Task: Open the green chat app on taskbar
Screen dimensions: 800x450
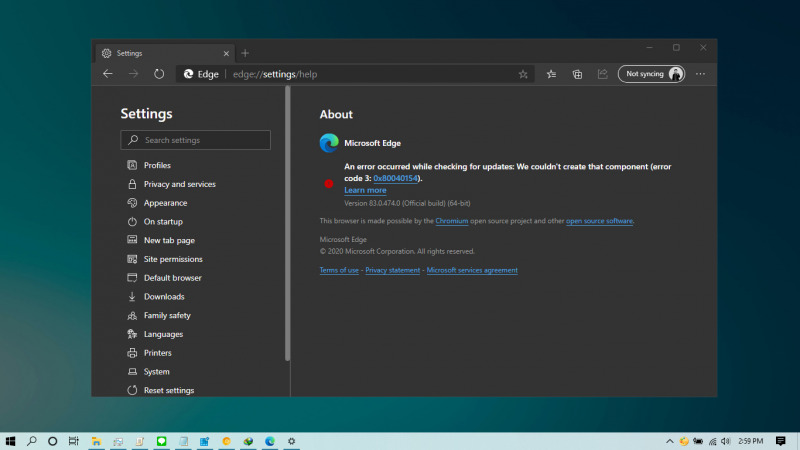Action: (161, 441)
